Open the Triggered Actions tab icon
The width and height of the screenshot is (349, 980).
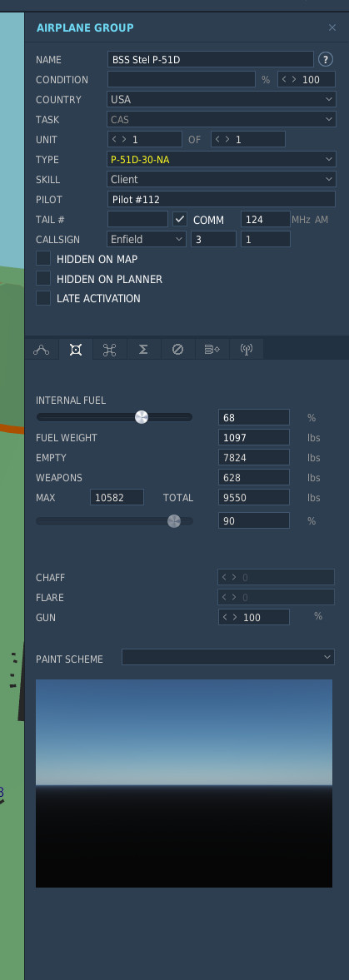[x=109, y=350]
